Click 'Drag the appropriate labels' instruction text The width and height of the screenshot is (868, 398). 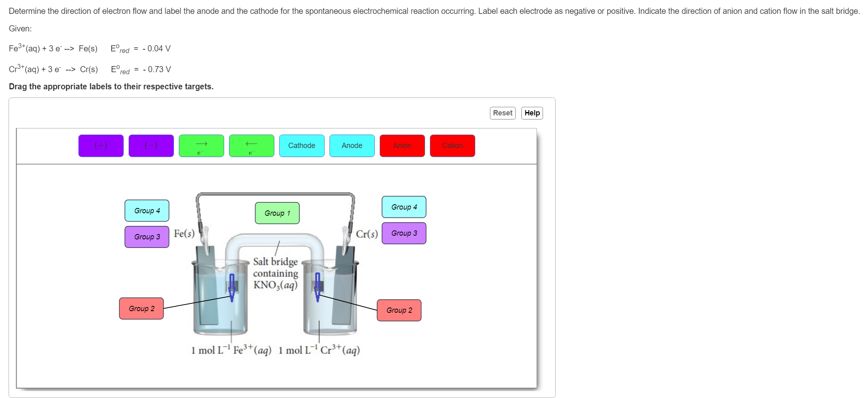[111, 86]
